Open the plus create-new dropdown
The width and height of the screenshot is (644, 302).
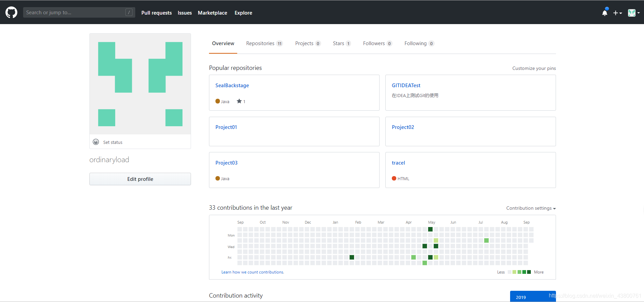[x=617, y=13]
